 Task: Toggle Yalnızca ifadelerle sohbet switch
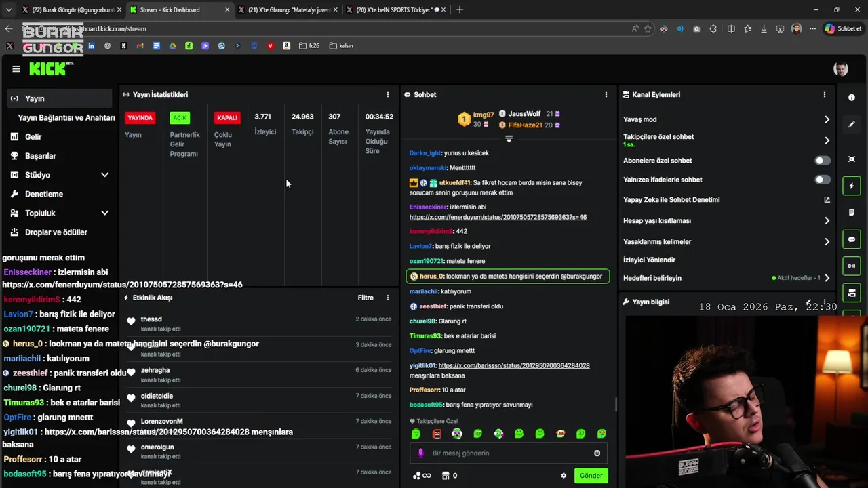tap(823, 180)
